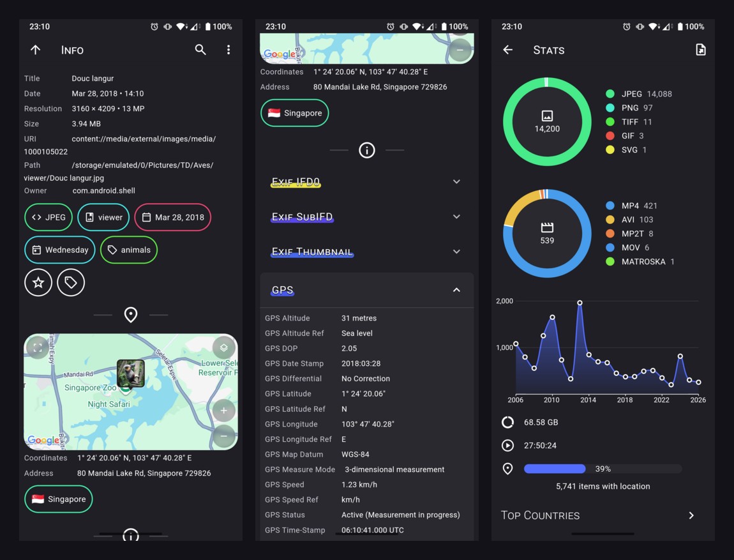Open the viewer album chip
734x560 pixels.
(x=103, y=217)
